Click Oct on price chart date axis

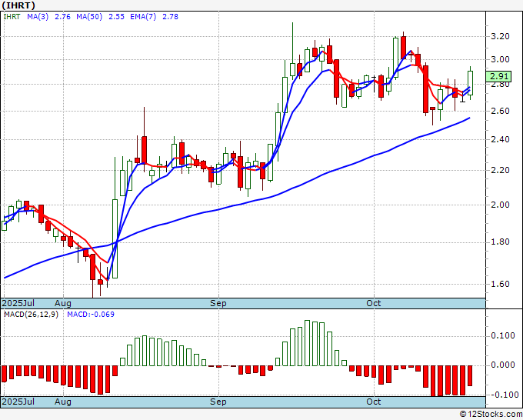(374, 303)
